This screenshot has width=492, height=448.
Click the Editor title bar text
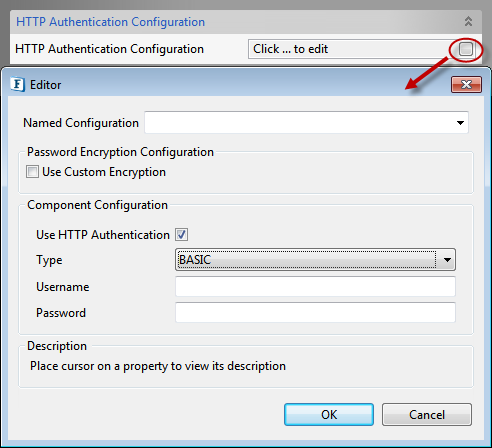pyautogui.click(x=45, y=85)
